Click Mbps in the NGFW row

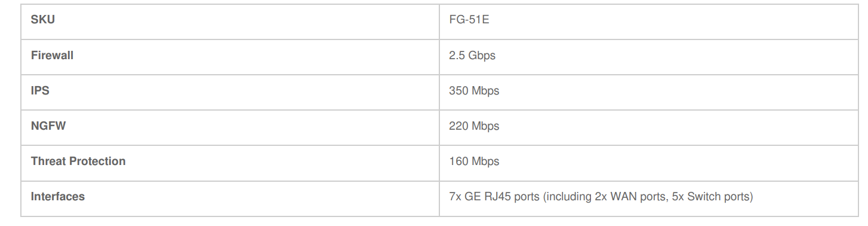(485, 127)
